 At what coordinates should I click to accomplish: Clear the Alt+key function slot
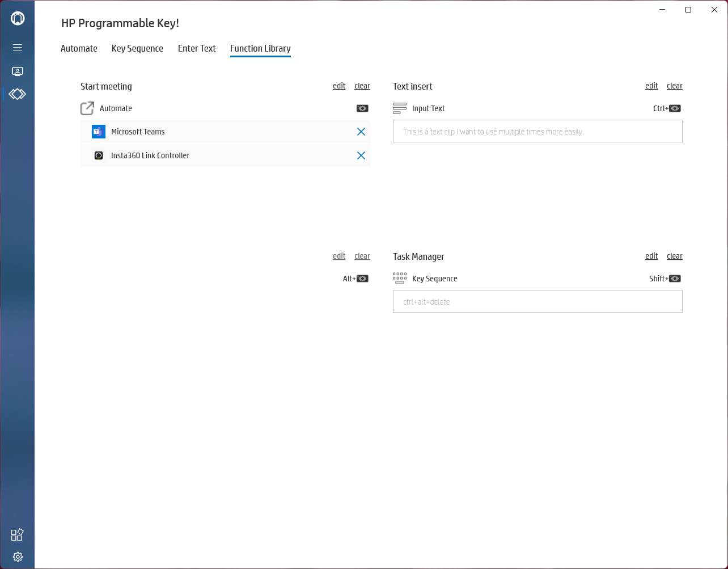(x=362, y=256)
